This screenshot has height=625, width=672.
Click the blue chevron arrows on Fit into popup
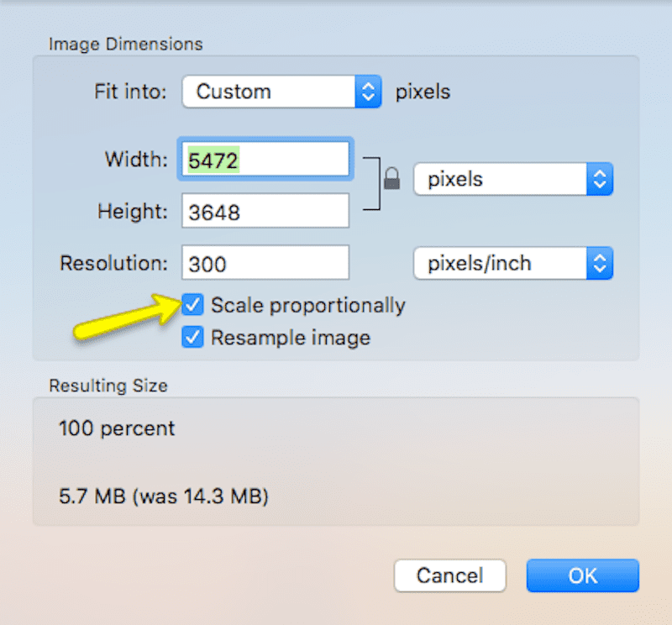[x=368, y=92]
